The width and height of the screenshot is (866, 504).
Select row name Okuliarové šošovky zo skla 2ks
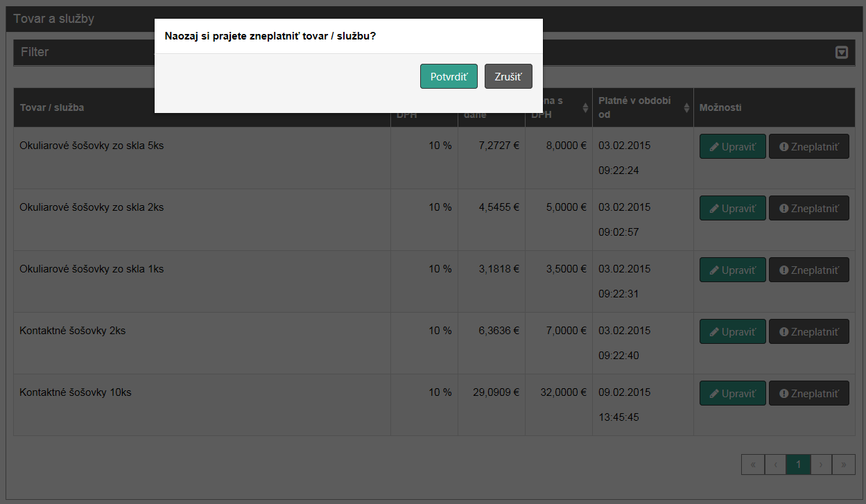(92, 207)
